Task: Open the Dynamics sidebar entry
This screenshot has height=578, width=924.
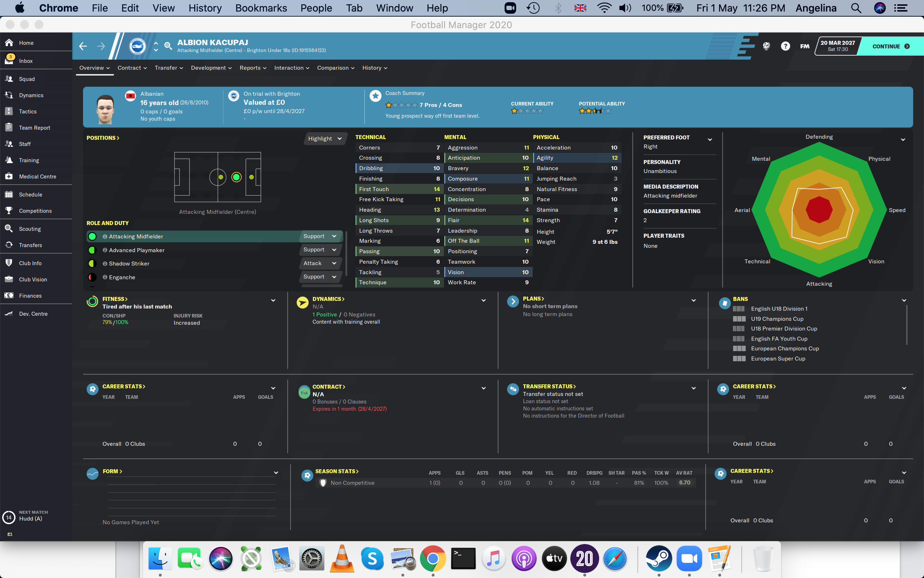Action: tap(36, 95)
